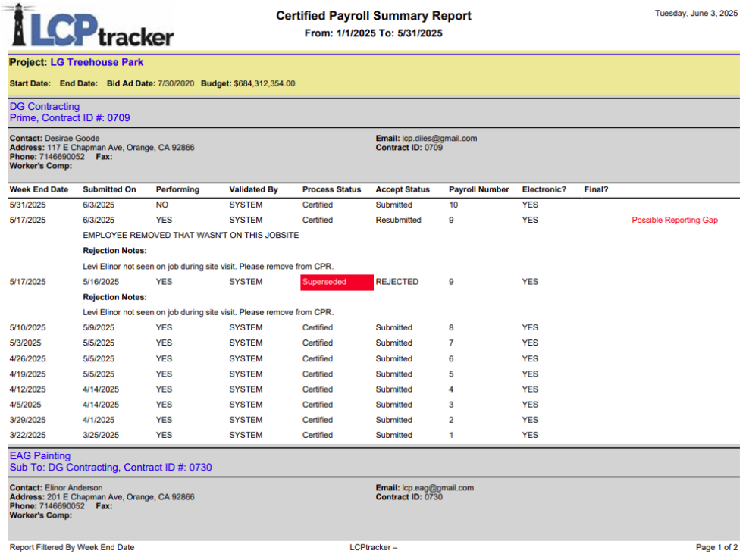Viewport: 746px width, 560px height.
Task: Click the red Superseded process status cell
Action: [x=337, y=282]
